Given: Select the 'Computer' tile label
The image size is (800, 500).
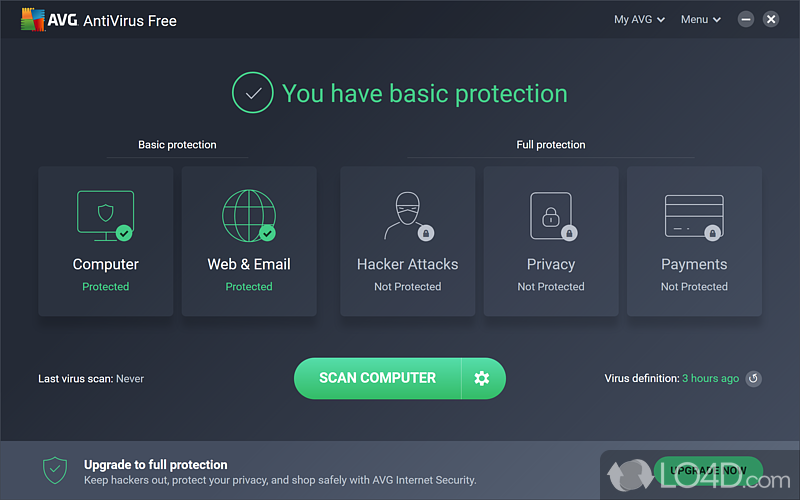Looking at the screenshot, I should coord(106,264).
